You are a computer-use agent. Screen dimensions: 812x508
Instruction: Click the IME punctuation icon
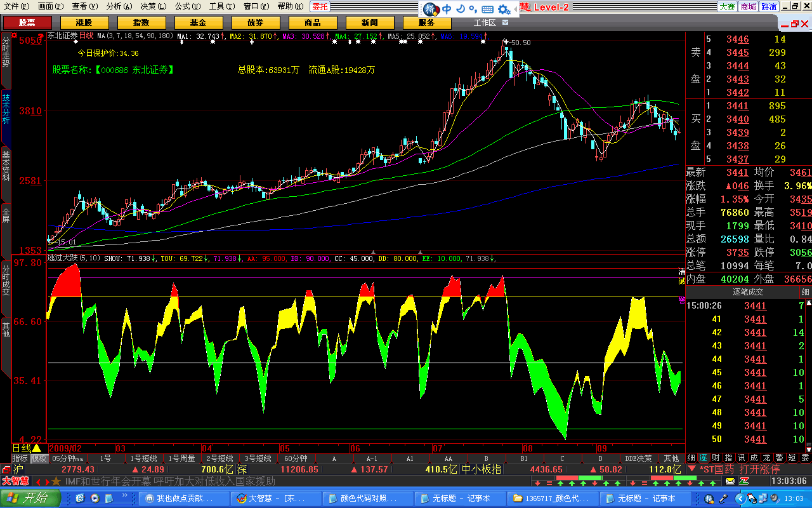(473, 9)
